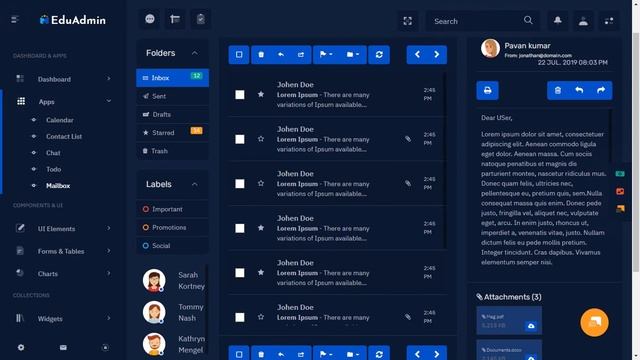
Task: Select all mails with top toolbar checkbox
Action: coord(239,55)
